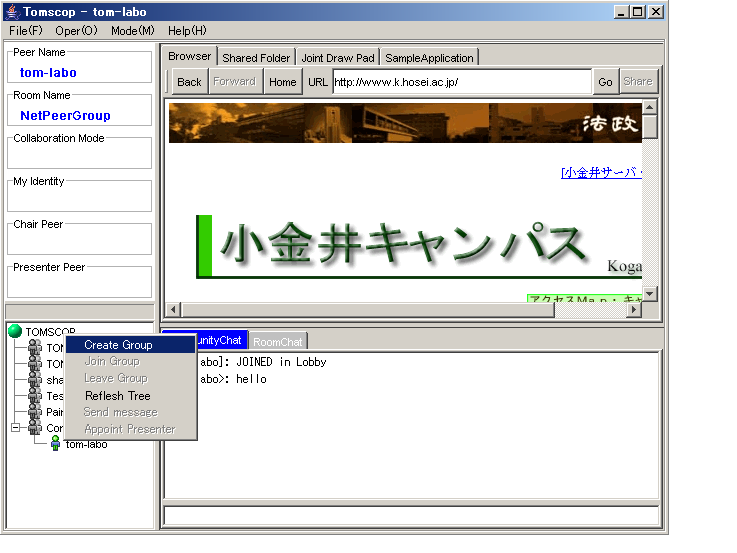737x553 pixels.
Task: Choose Join Group from context menu
Action: [x=131, y=361]
